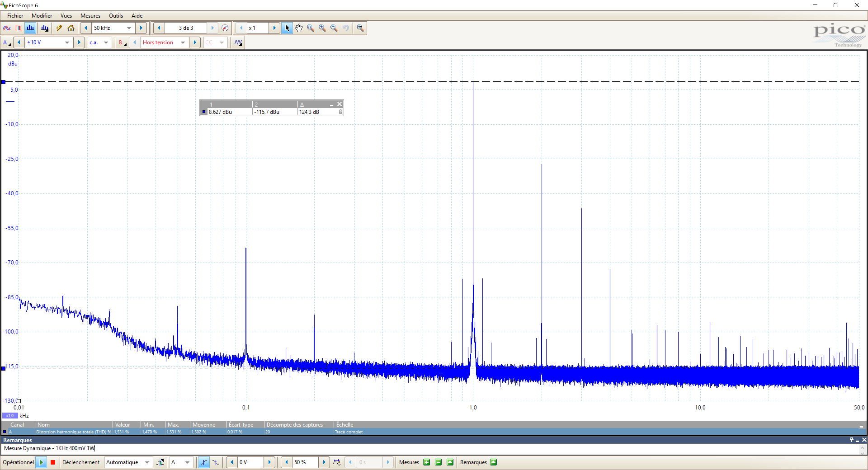Pin the Remarques panel
This screenshot has width=868, height=470.
852,440
